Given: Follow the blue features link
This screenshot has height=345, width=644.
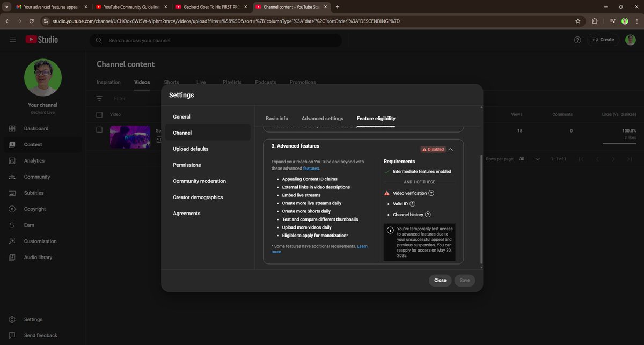Looking at the screenshot, I should point(311,168).
